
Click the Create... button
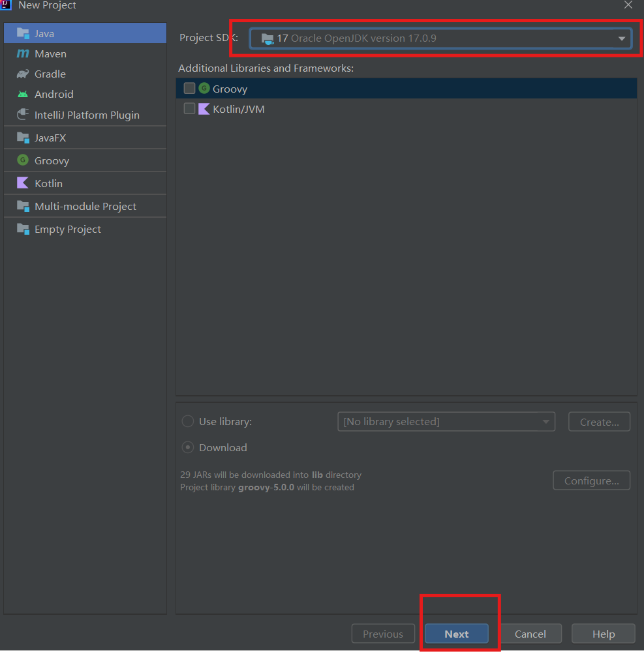tap(599, 422)
